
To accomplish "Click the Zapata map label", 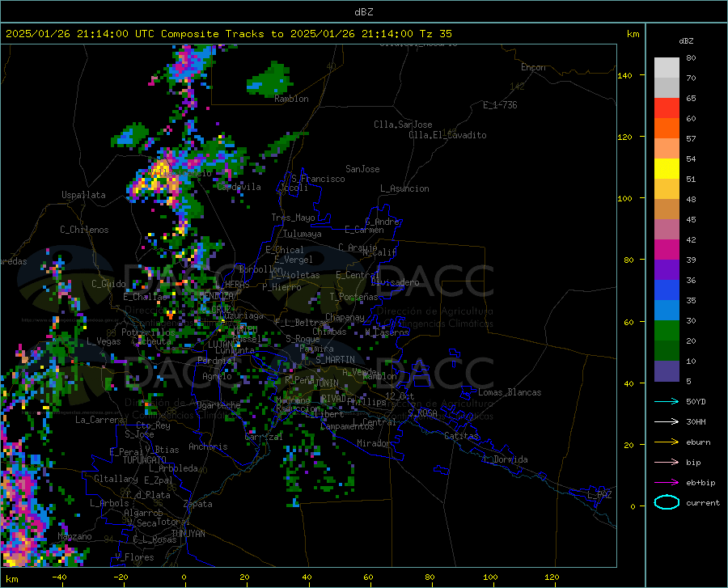I will point(198,504).
